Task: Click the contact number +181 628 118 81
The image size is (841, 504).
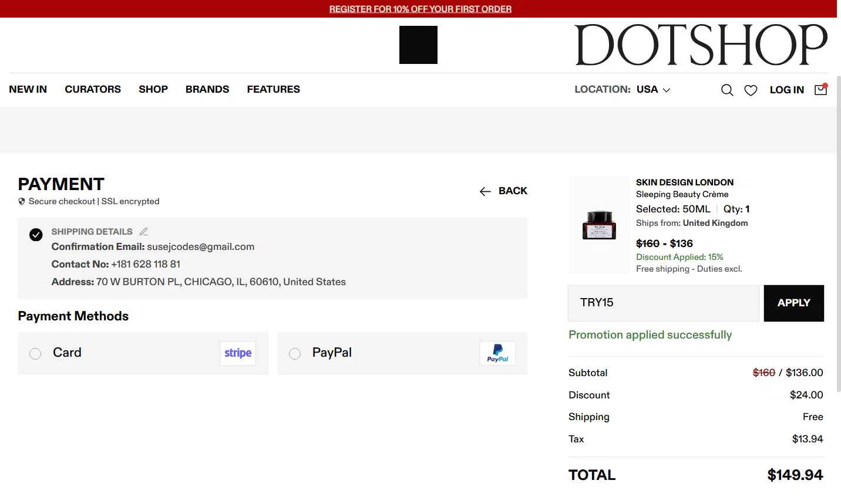Action: [x=146, y=265]
